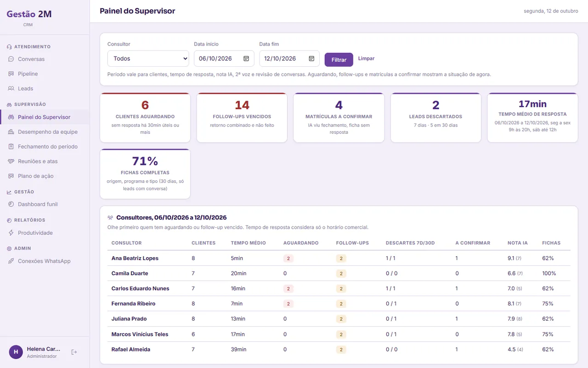Click the Plano de ação icon
The height and width of the screenshot is (368, 588).
pyautogui.click(x=11, y=176)
